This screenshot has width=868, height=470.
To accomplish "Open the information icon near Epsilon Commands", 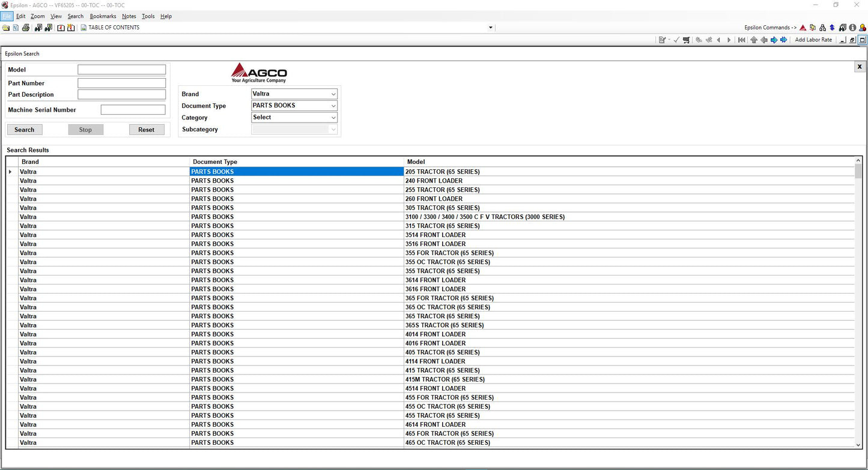I will [852, 28].
